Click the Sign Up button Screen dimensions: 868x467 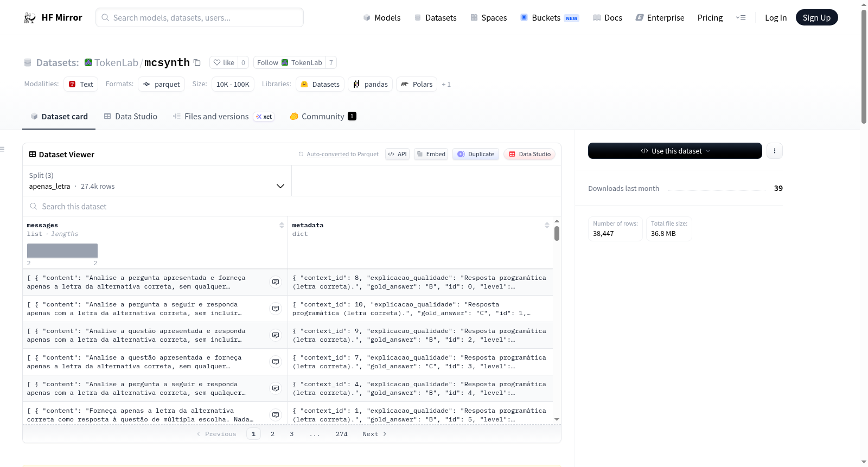click(x=816, y=18)
